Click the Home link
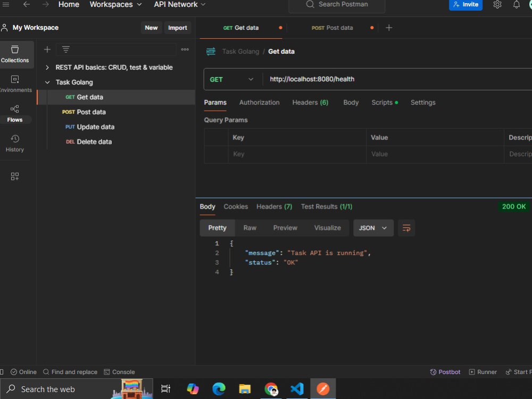Image resolution: width=532 pixels, height=399 pixels. 69,4
